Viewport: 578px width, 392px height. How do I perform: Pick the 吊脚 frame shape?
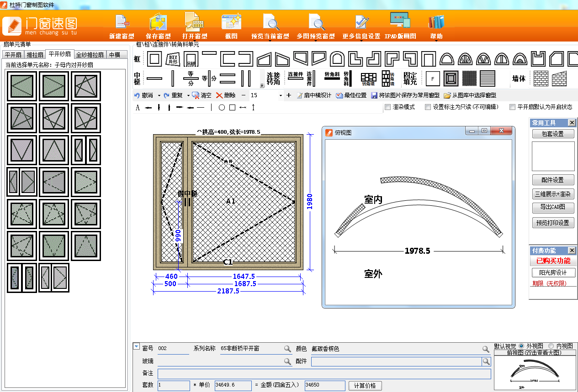pyautogui.click(x=191, y=59)
